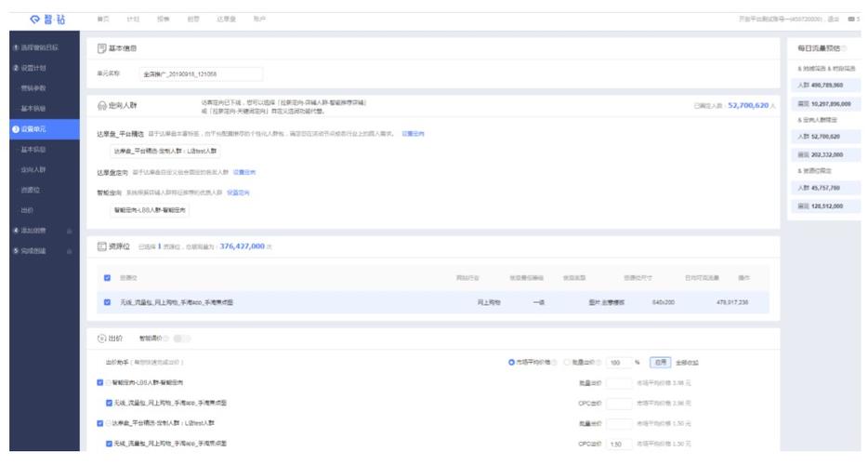Click 批量出价 input for 智能定向-LBS人群 row
This screenshot has height=465, width=868.
pyautogui.click(x=619, y=383)
